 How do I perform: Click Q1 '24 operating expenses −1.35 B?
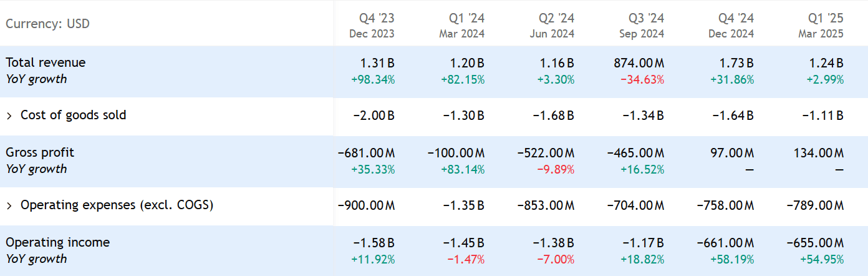coord(463,205)
